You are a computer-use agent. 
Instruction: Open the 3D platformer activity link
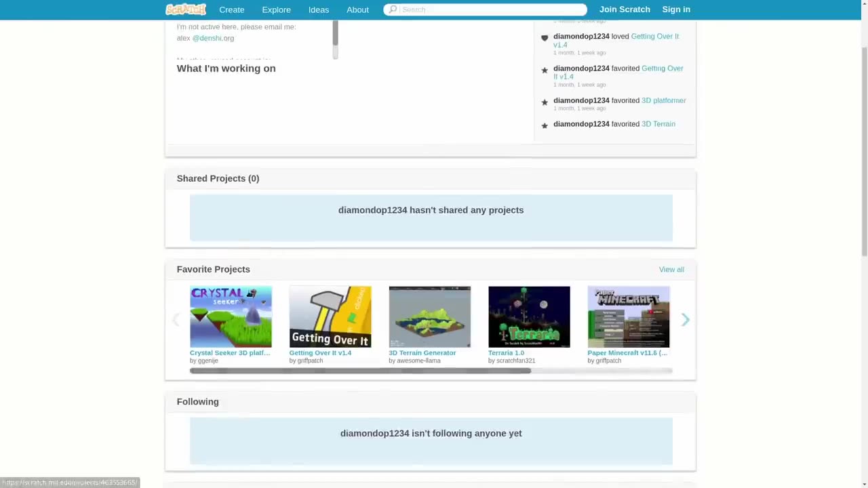(x=663, y=100)
